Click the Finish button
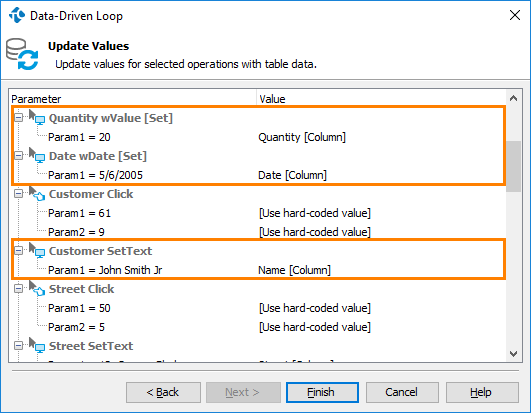The height and width of the screenshot is (413, 531). coord(322,392)
